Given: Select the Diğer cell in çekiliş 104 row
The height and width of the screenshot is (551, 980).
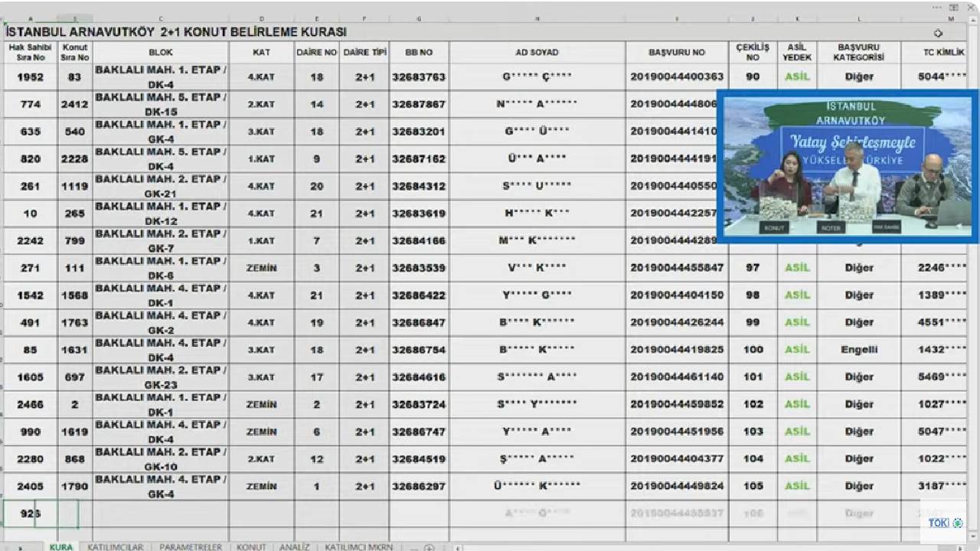Looking at the screenshot, I should pyautogui.click(x=858, y=459).
